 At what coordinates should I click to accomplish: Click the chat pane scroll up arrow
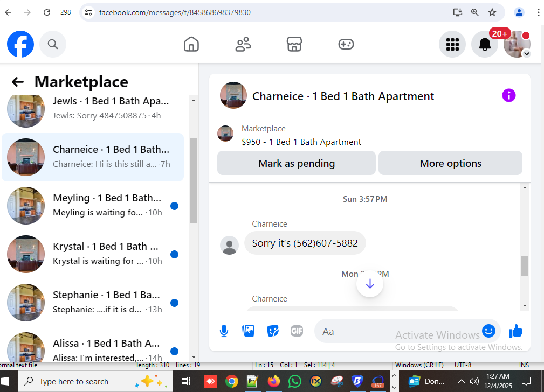point(525,187)
